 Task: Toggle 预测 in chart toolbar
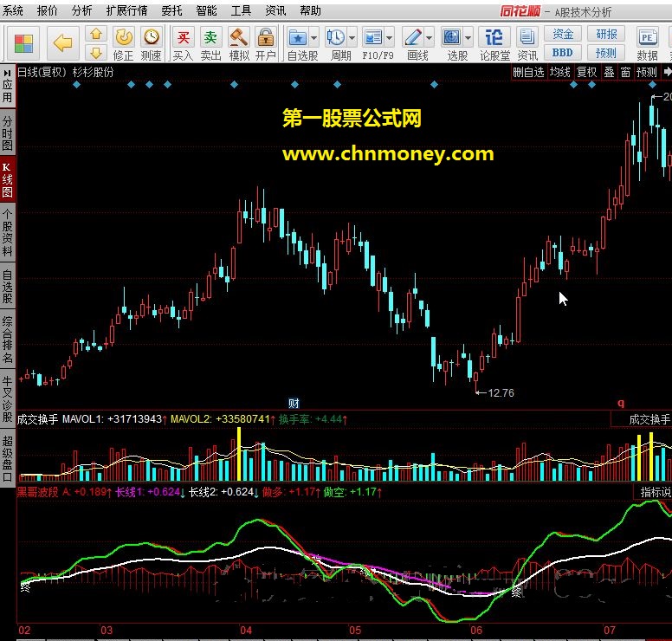(647, 72)
